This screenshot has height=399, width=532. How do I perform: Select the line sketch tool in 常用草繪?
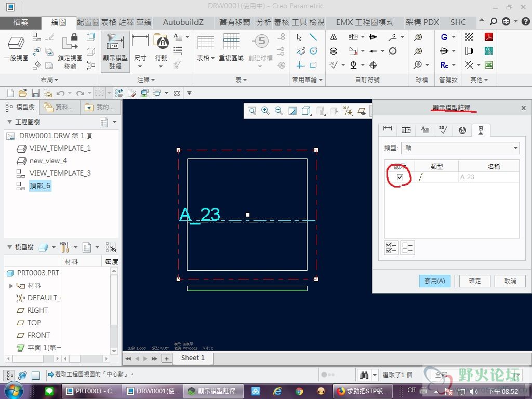click(x=313, y=37)
